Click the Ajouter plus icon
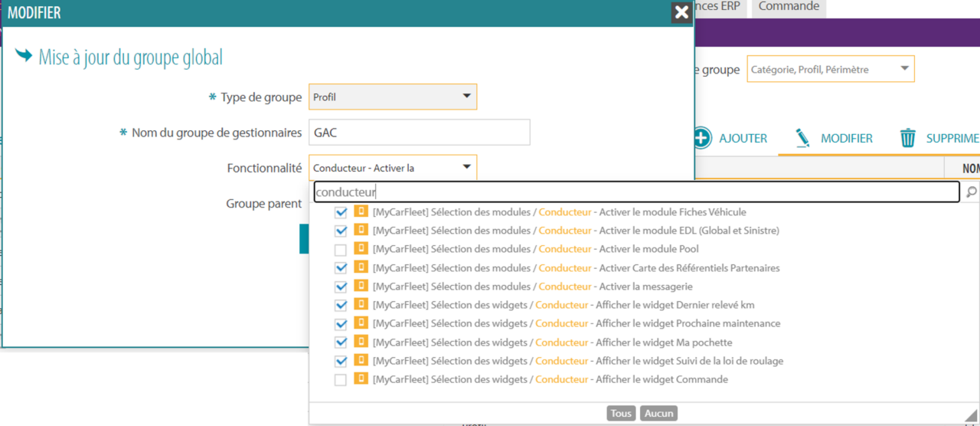 tap(701, 138)
